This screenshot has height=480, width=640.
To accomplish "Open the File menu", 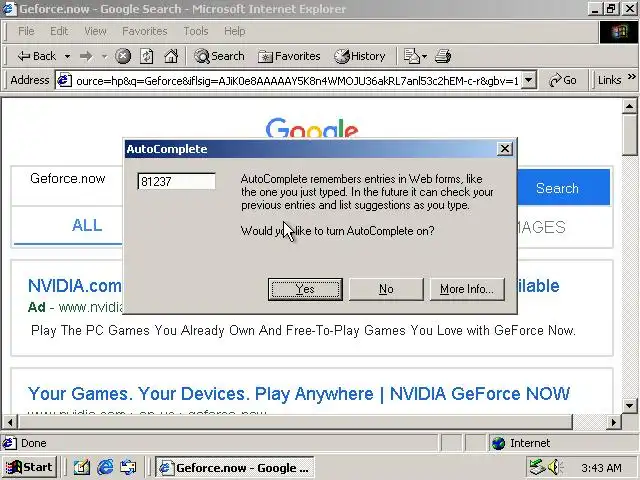I will pos(26,31).
